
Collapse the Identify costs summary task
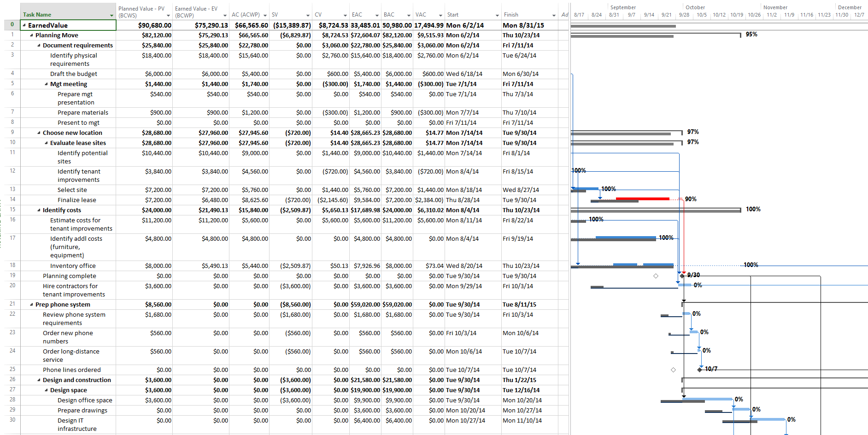click(39, 210)
